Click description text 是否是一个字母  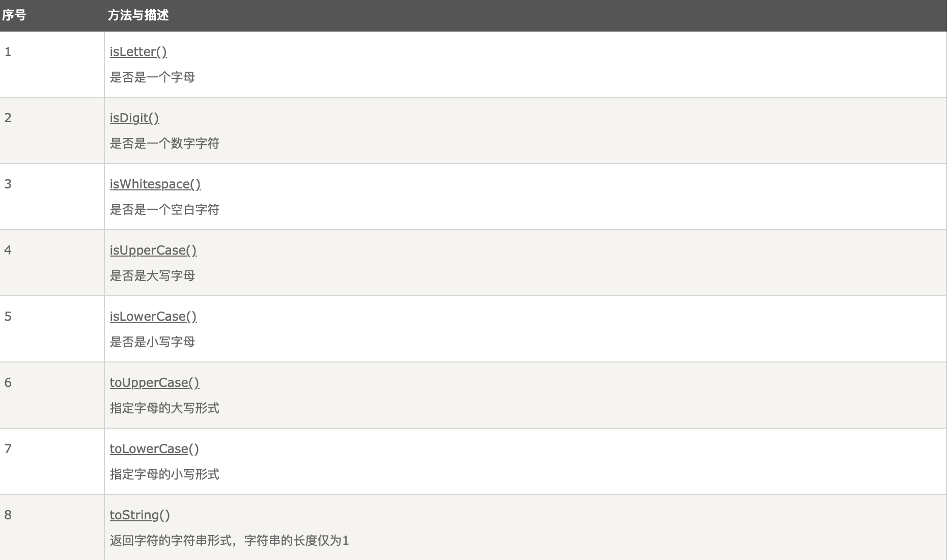(x=152, y=77)
